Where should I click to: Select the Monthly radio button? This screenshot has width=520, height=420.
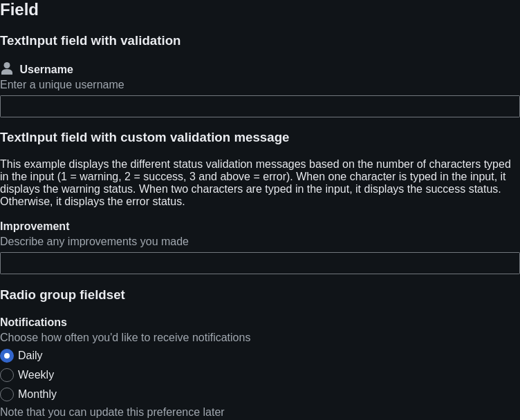click(7, 394)
